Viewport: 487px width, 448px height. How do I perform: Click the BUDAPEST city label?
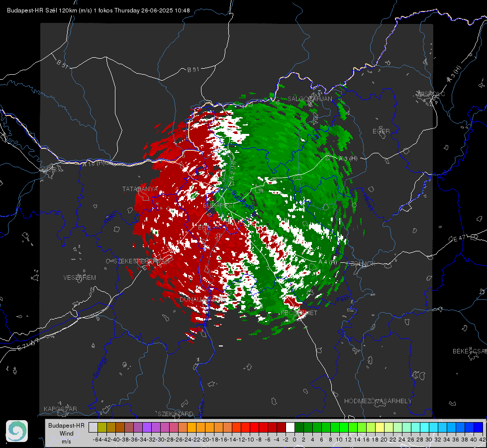point(219,206)
